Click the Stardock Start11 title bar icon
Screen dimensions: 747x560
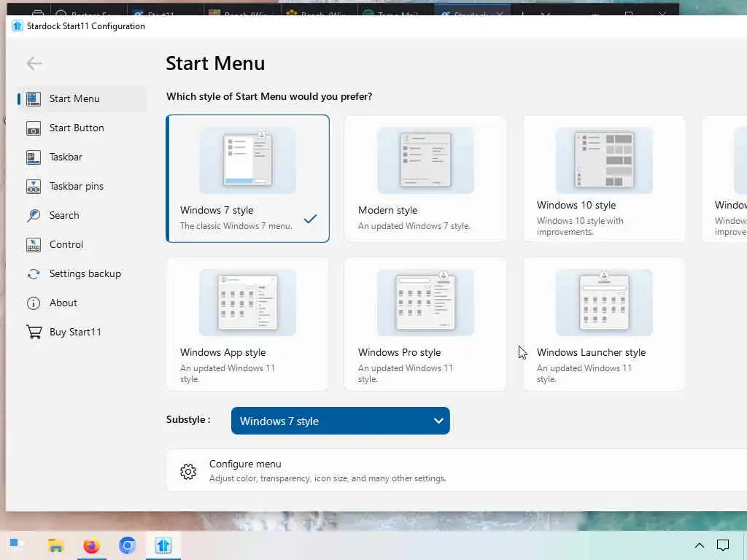[18, 26]
